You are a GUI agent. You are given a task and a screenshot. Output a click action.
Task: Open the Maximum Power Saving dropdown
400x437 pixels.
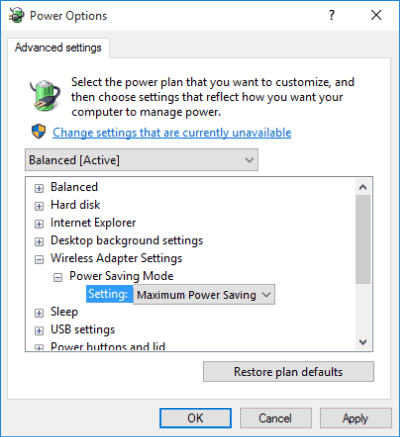[x=204, y=295]
